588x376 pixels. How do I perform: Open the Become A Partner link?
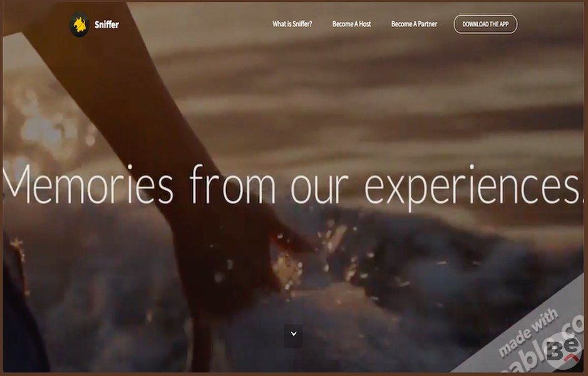pyautogui.click(x=414, y=24)
